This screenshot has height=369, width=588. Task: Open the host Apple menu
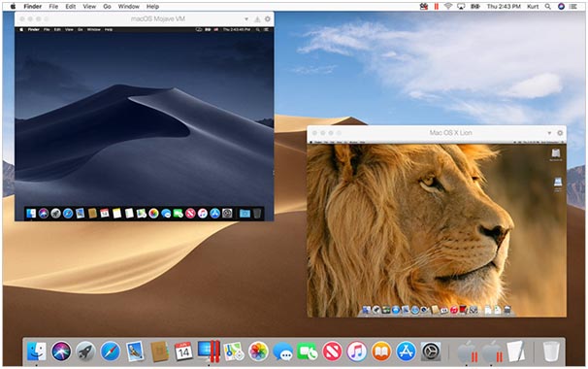[14, 7]
